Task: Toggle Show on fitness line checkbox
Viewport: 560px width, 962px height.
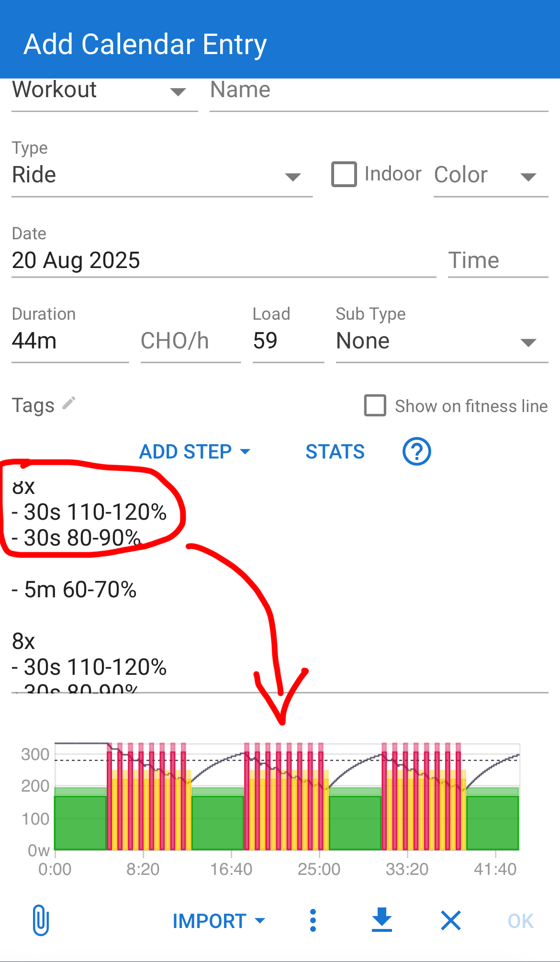Action: coord(375,405)
